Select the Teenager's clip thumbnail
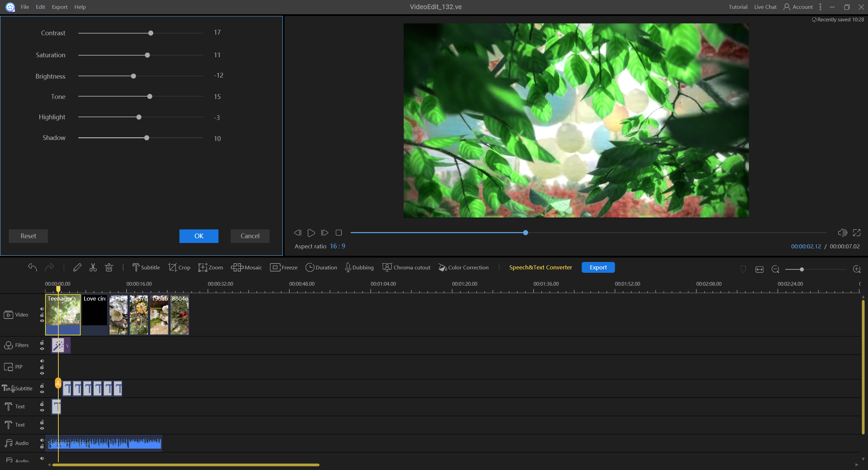 [x=63, y=314]
